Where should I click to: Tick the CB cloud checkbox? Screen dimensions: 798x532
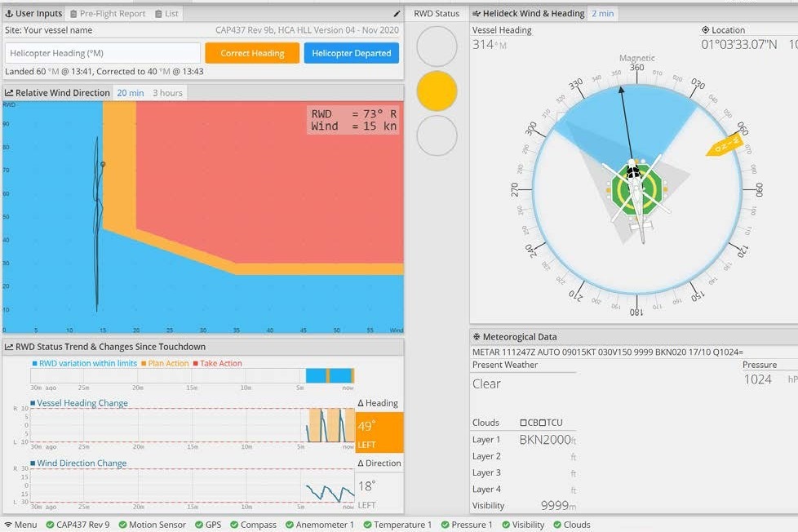tap(524, 423)
